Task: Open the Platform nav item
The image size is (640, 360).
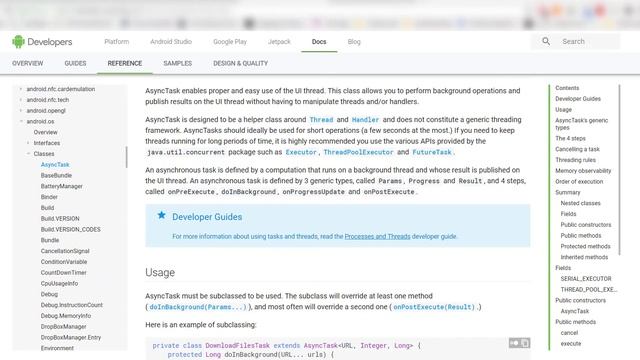Action: (x=117, y=42)
